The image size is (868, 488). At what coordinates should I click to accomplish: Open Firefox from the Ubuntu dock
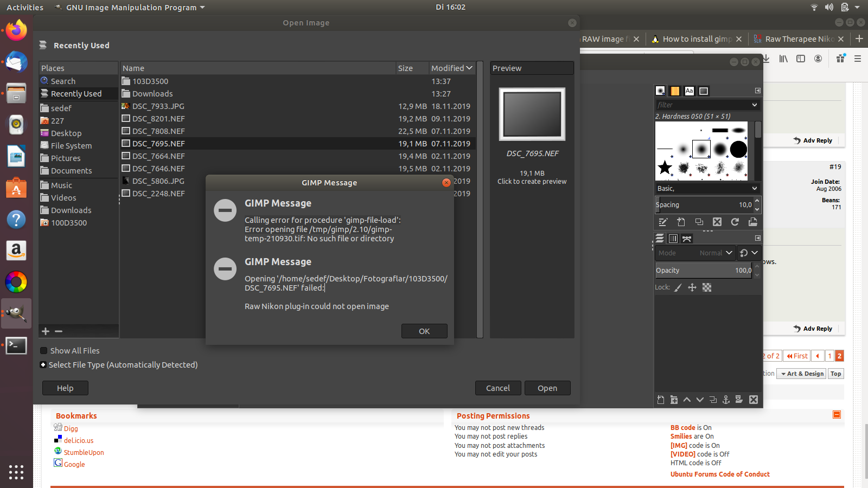16,30
